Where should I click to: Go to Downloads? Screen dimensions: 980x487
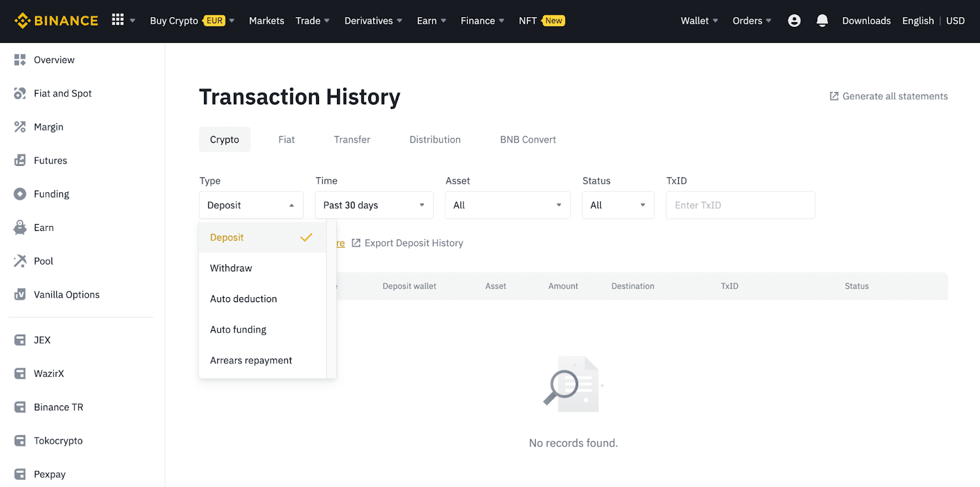point(866,21)
